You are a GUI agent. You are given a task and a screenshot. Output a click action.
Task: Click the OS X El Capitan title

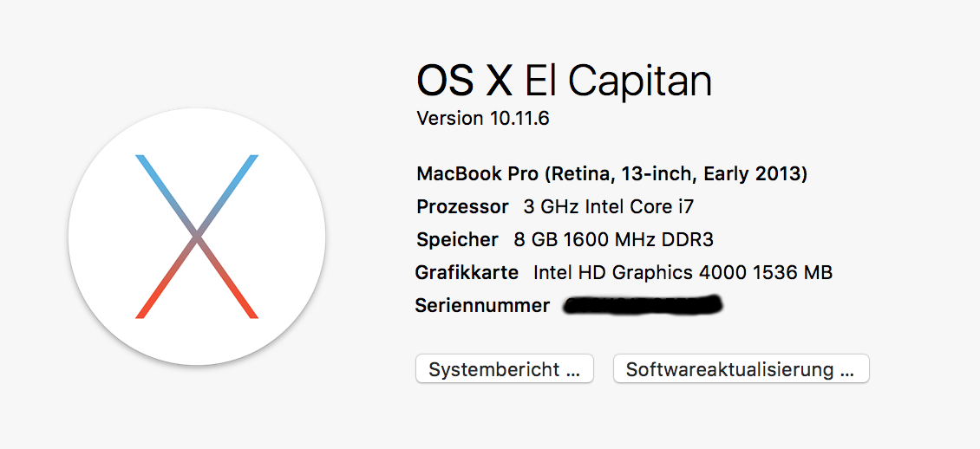click(565, 81)
